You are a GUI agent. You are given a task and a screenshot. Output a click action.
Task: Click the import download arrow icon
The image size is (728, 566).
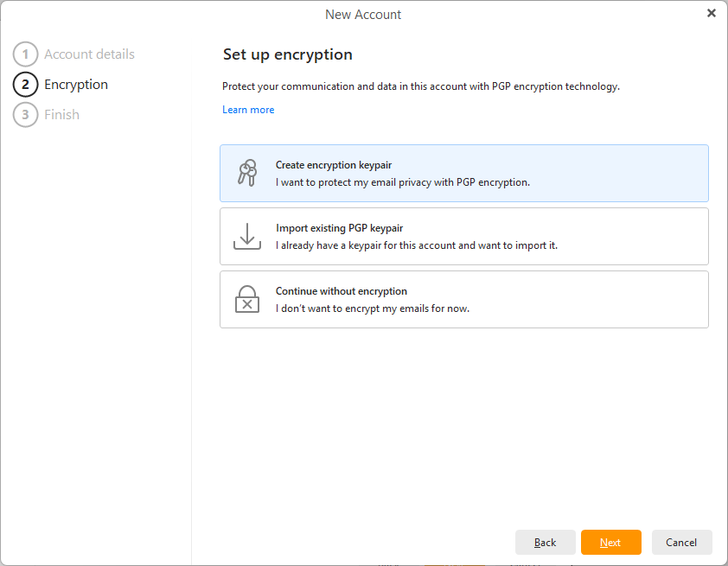(247, 236)
